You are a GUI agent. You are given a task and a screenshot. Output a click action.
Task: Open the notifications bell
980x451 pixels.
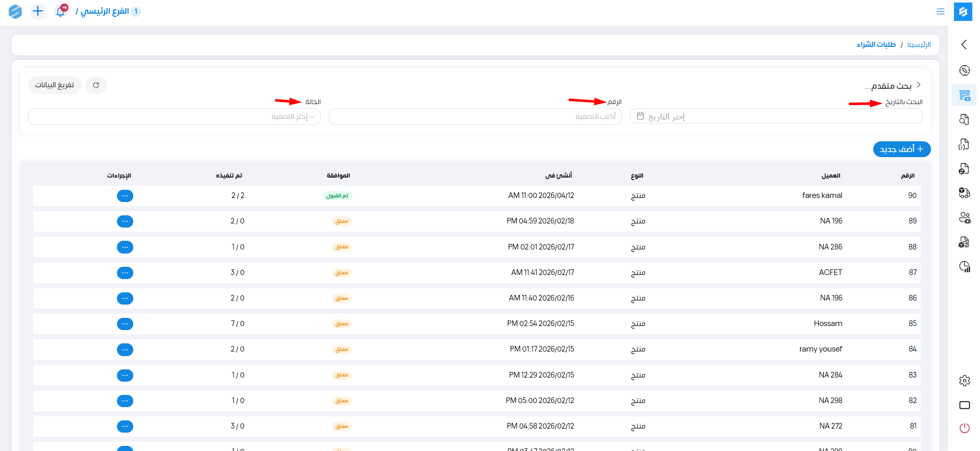coord(61,11)
